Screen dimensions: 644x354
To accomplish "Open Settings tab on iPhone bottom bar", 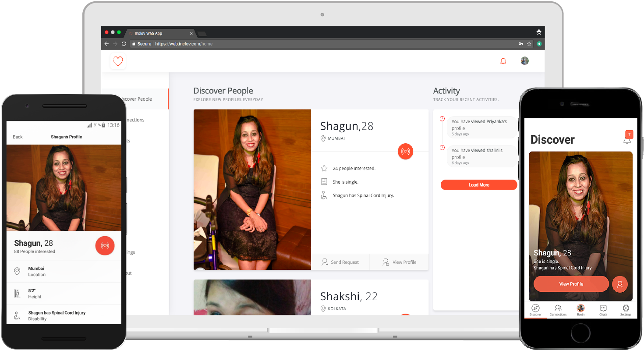I will point(626,310).
